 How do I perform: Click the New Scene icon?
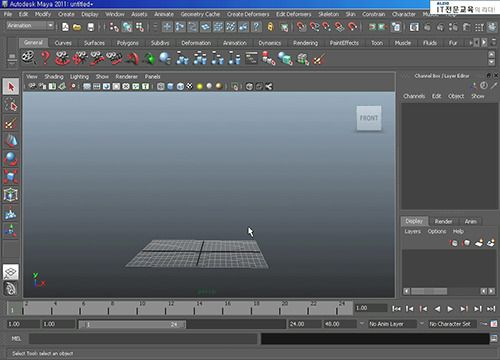(65, 27)
